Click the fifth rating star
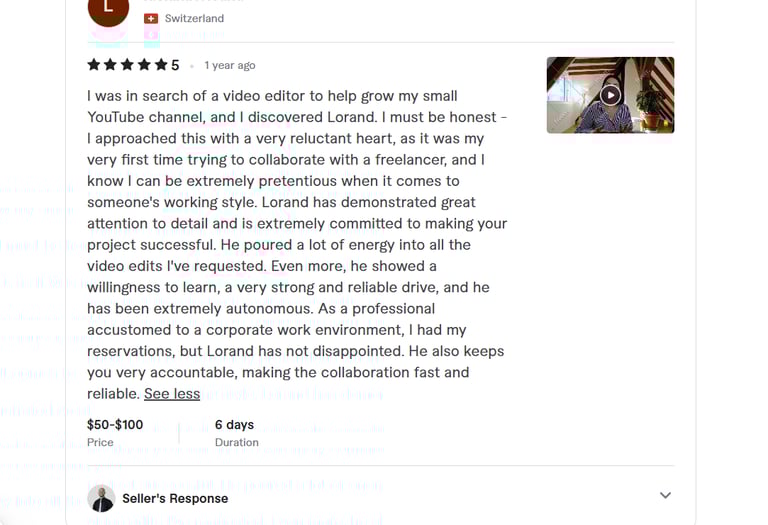 (x=160, y=65)
